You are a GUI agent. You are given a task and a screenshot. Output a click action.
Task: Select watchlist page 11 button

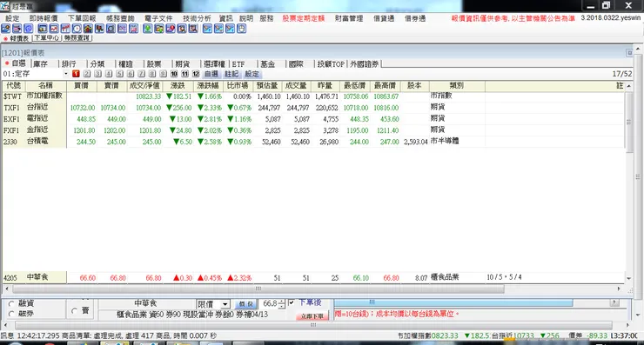point(184,74)
